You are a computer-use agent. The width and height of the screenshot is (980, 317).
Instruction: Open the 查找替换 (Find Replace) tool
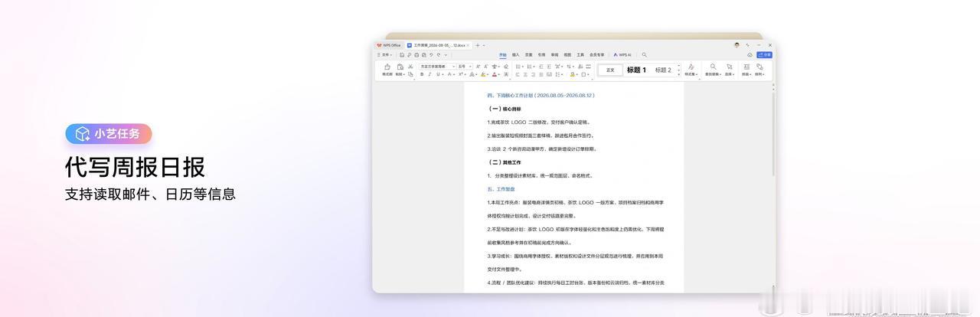pyautogui.click(x=713, y=70)
